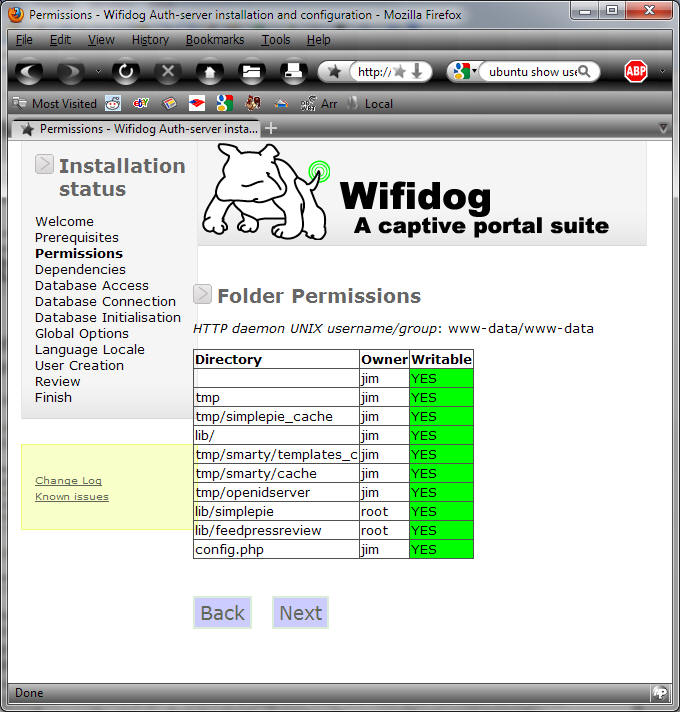Click the Folder Permissions arrow icon
This screenshot has height=712, width=680.
coord(202,294)
